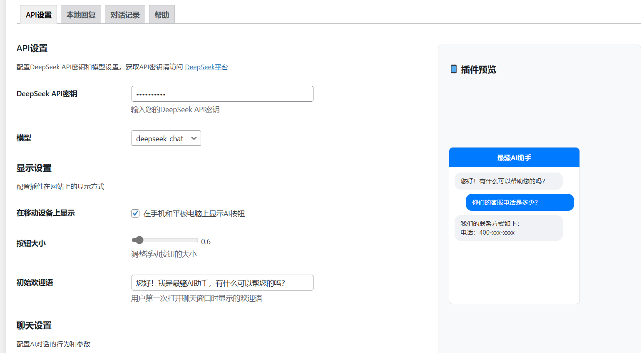Click the 最骚AI助手 preview header bar
The image size is (644, 353).
tap(514, 158)
